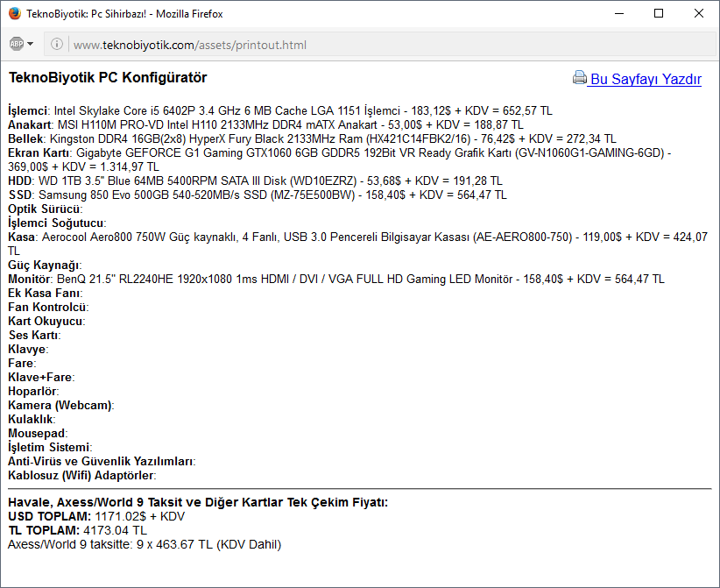Click the SSD label
This screenshot has height=588, width=720.
(20, 195)
